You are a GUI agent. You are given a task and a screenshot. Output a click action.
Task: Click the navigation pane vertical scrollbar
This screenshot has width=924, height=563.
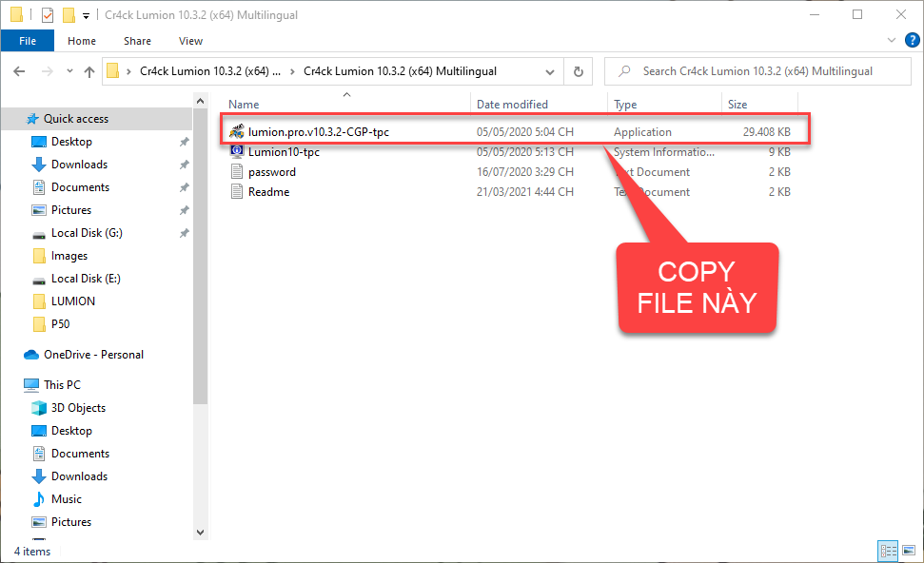pos(200,285)
